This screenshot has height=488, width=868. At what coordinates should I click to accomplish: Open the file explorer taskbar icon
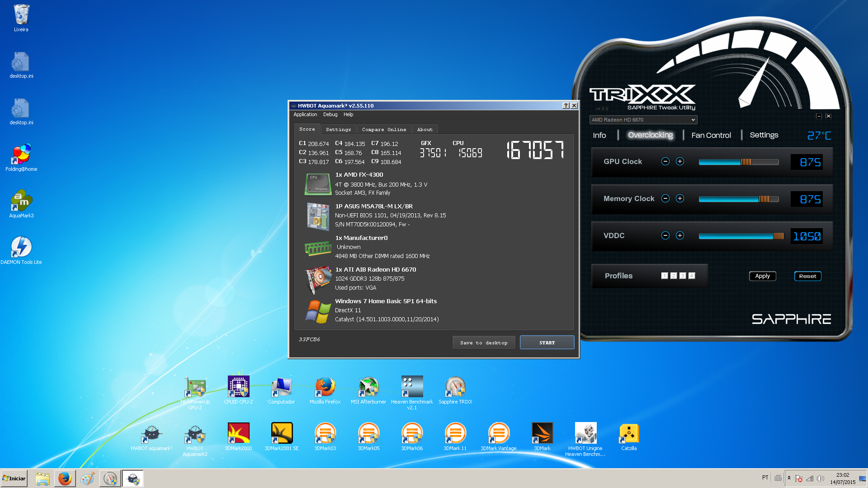[x=42, y=479]
